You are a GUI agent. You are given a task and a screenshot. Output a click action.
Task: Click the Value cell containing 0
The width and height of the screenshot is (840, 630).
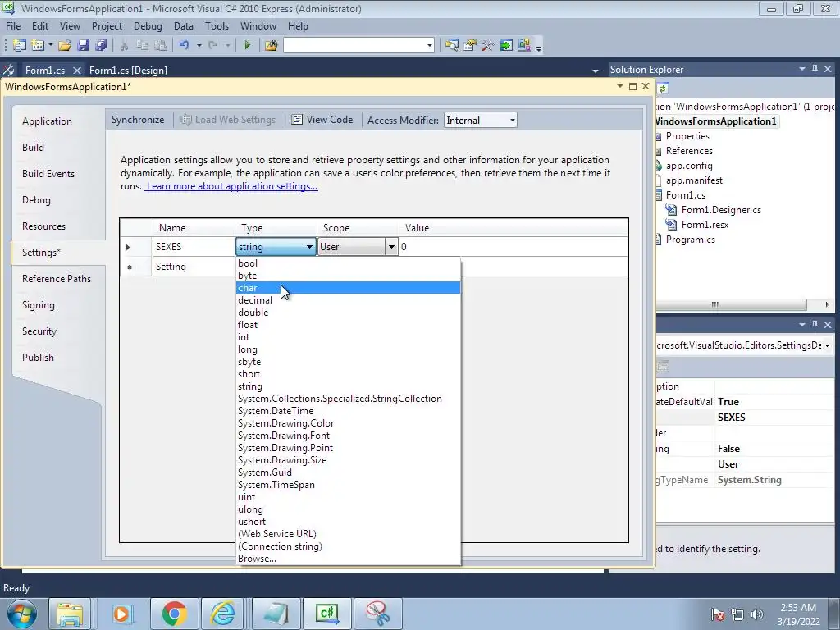click(x=514, y=246)
